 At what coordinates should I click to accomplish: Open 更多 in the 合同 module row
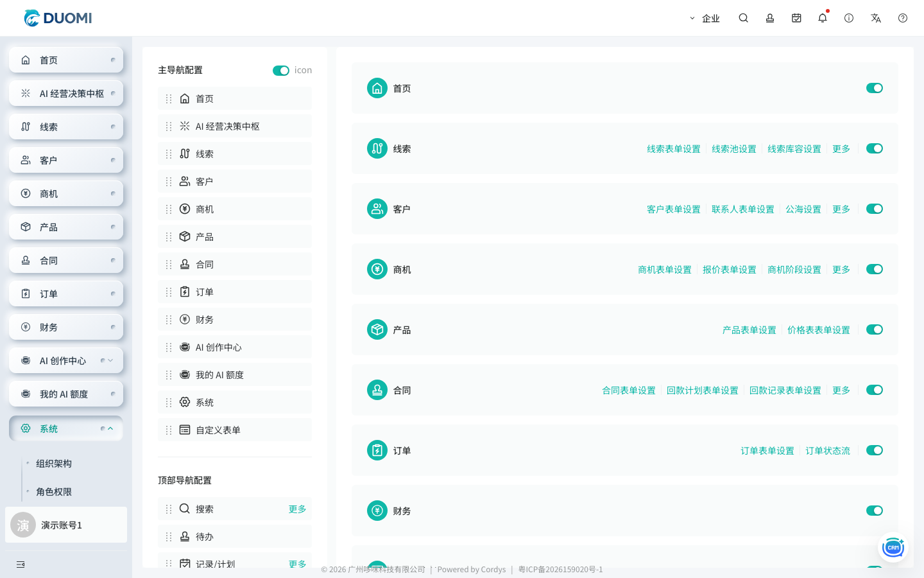click(841, 390)
